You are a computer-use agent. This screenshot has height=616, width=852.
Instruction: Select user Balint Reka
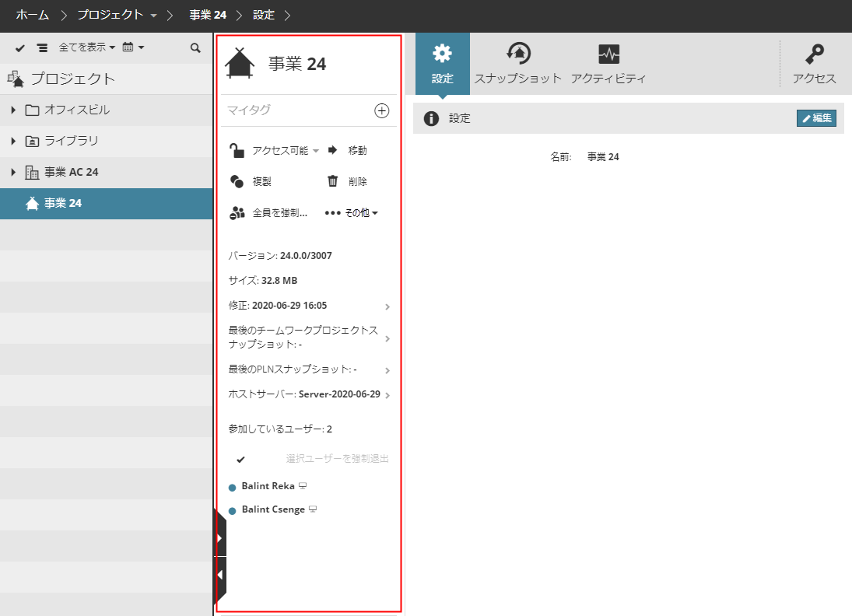(x=268, y=486)
